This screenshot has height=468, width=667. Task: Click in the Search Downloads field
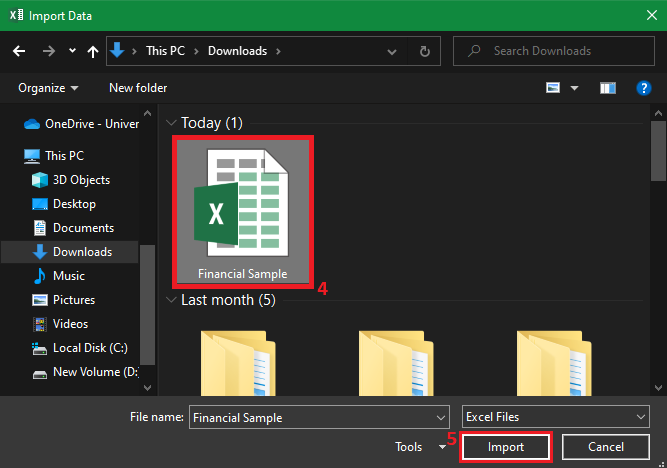(560, 51)
